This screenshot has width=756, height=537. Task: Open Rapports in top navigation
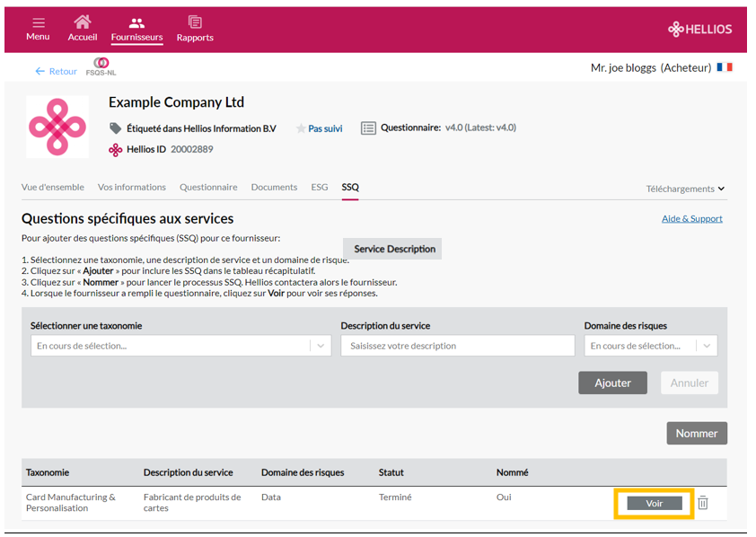195,29
